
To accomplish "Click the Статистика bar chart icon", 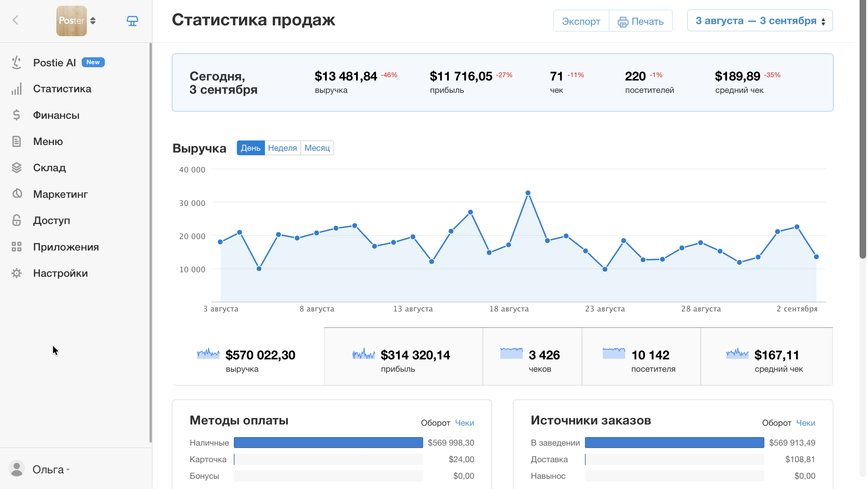I will [17, 89].
